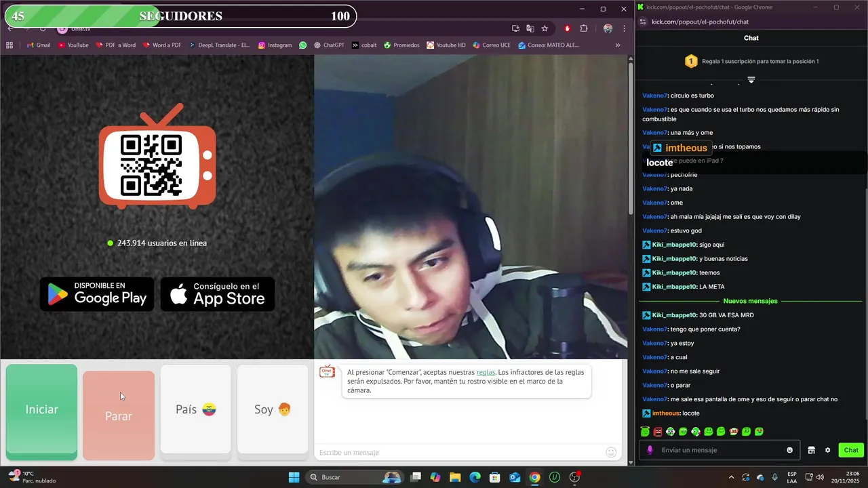The height and width of the screenshot is (488, 868).
Task: Open the Gmail bookmark
Action: (x=39, y=45)
